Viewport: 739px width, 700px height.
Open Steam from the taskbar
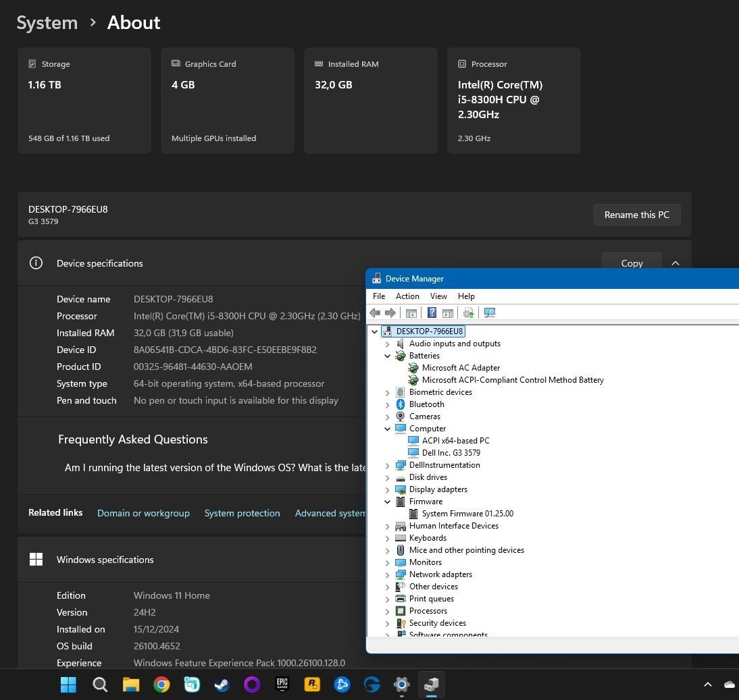click(x=222, y=684)
